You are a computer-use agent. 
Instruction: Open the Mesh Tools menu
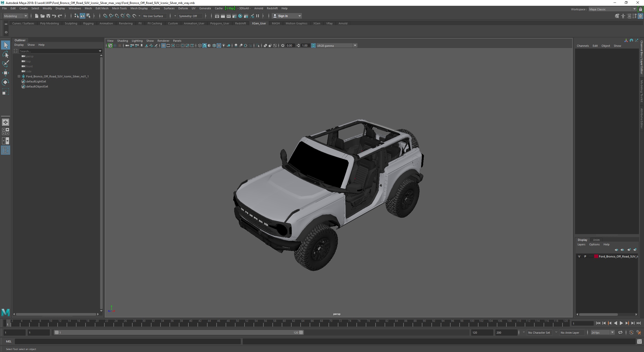pos(119,8)
